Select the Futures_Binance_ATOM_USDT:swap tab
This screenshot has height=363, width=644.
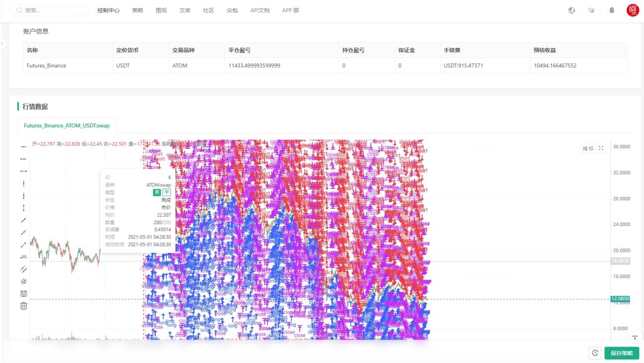67,126
